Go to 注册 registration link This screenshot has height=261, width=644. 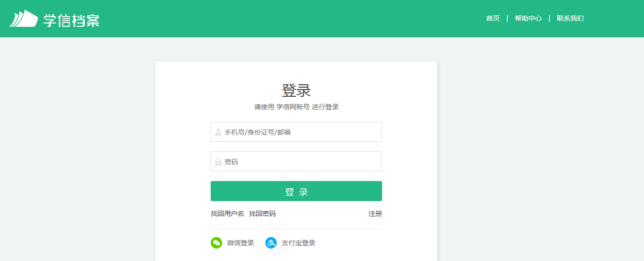coord(375,214)
